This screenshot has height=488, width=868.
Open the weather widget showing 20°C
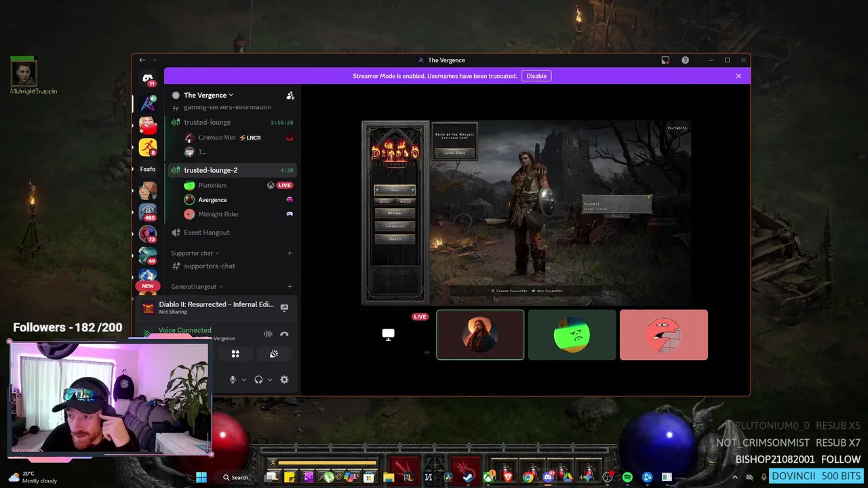coord(32,477)
